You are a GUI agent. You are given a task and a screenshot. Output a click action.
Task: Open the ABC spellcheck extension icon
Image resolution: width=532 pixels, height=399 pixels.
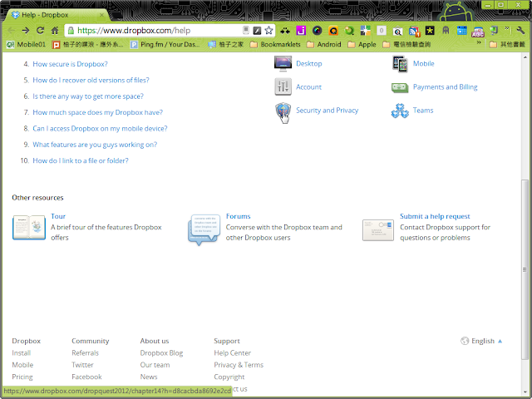(478, 32)
